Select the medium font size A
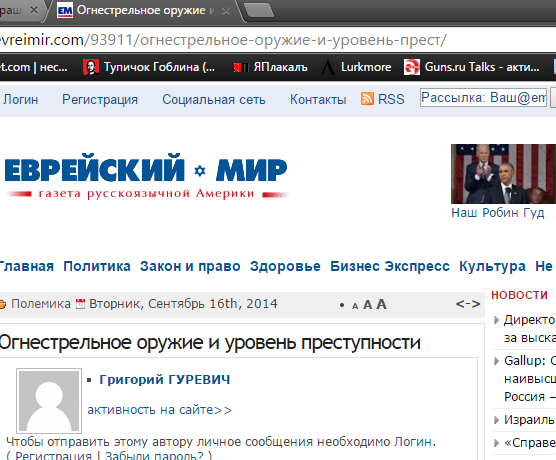Screen dimensions: 556x460 (367, 305)
